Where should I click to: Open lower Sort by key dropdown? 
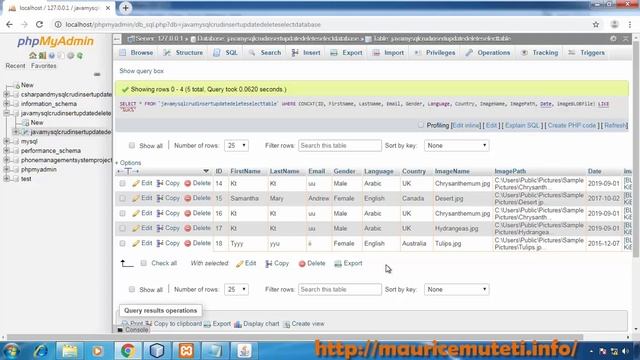pyautogui.click(x=456, y=289)
